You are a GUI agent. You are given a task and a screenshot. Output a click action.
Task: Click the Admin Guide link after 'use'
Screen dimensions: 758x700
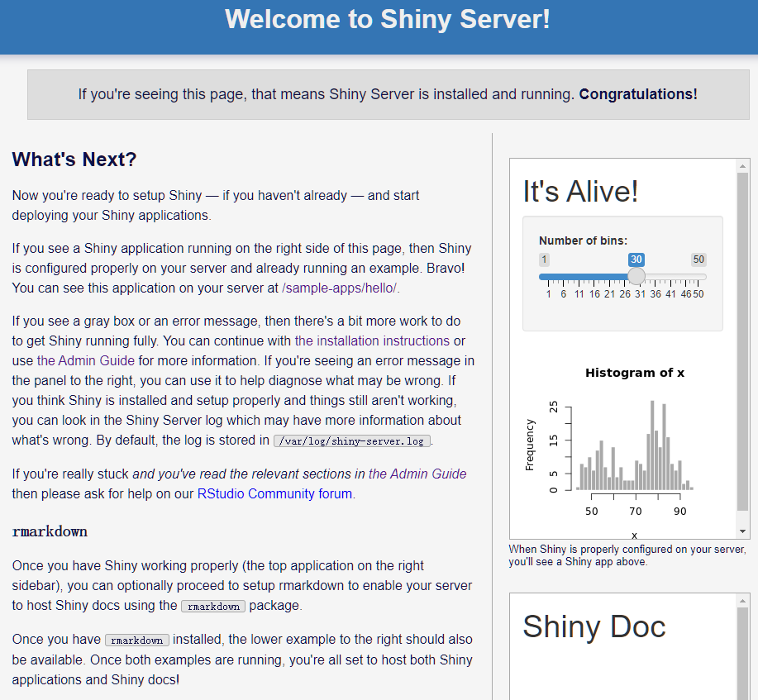tap(86, 360)
